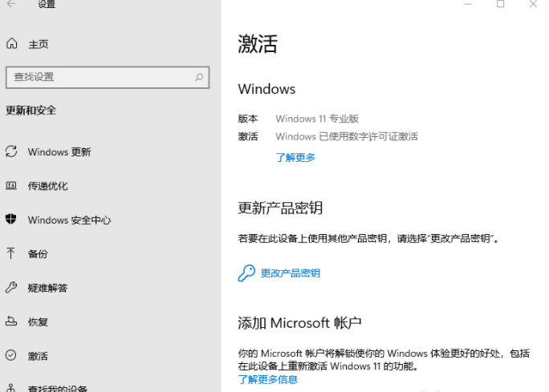Click the 恢复 recovery icon

point(11,321)
